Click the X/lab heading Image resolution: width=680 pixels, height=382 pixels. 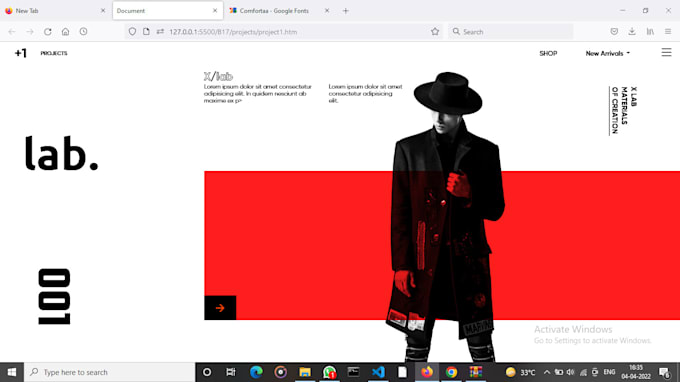(x=218, y=77)
